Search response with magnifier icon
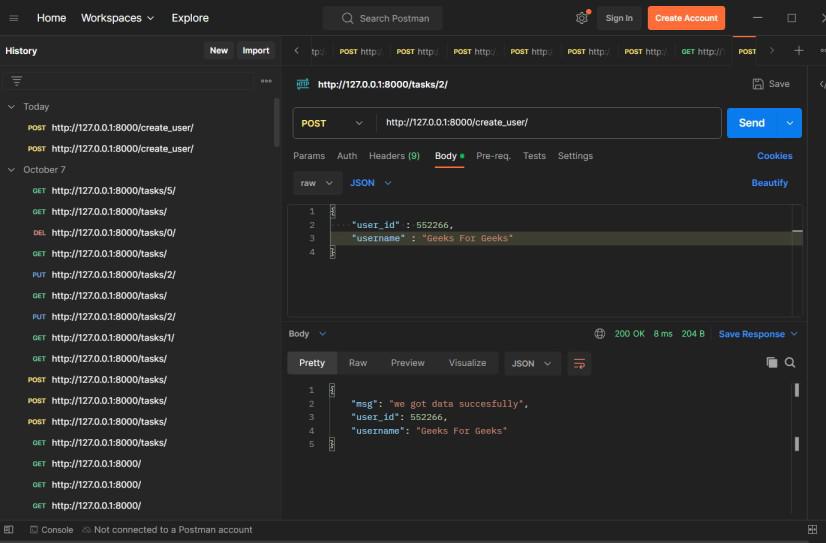The image size is (826, 543). point(790,362)
